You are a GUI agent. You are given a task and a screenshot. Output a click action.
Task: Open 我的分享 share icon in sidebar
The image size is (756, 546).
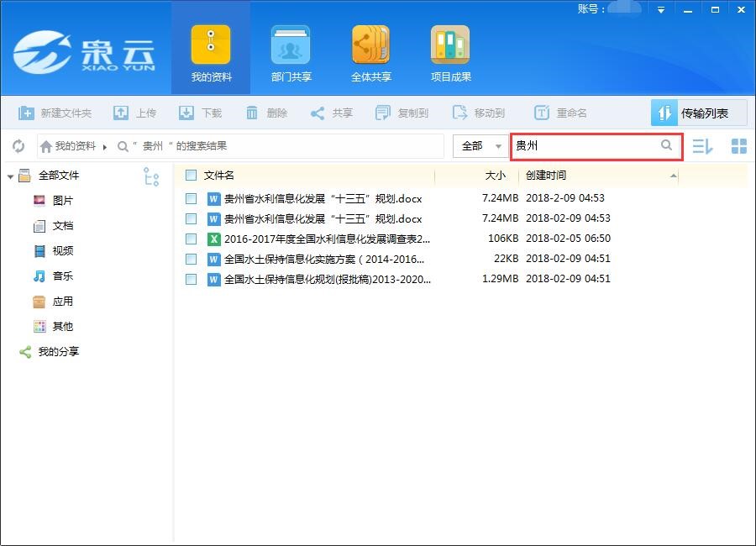tap(25, 352)
